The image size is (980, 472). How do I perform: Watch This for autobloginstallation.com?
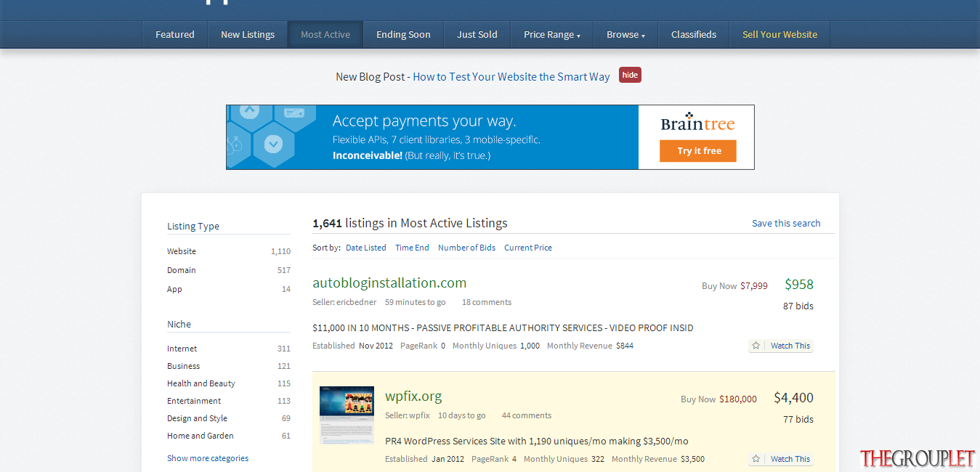click(790, 346)
